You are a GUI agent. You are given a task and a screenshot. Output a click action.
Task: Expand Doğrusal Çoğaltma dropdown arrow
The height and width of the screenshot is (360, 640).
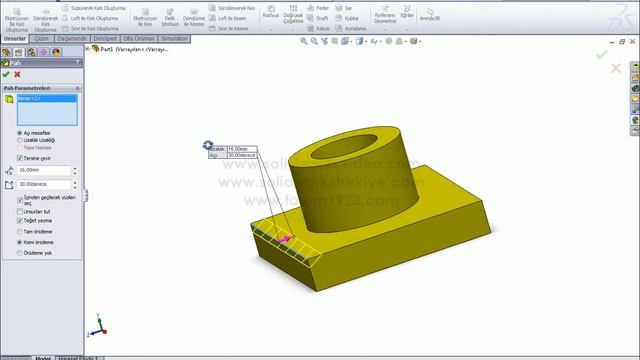tap(293, 30)
